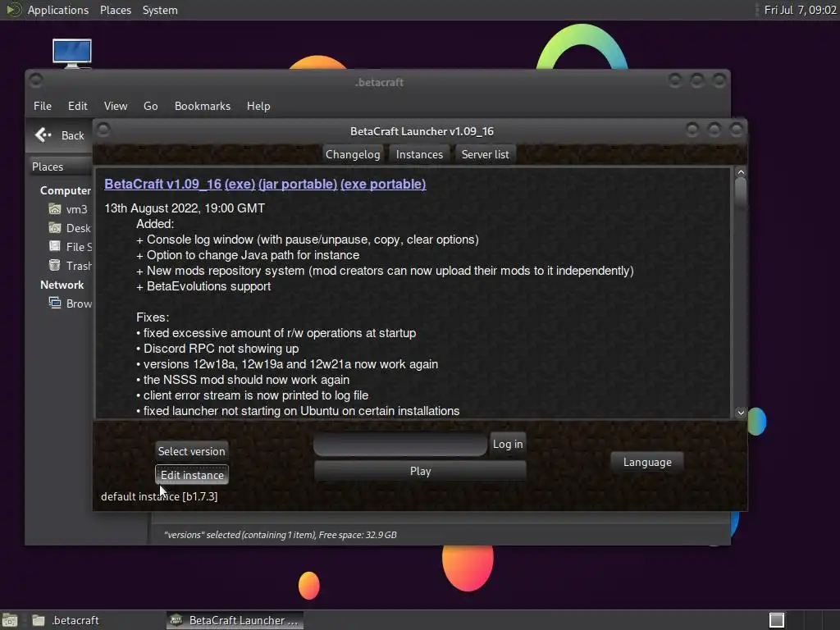
Task: Open Browse Network icon in sidebar
Action: tap(55, 303)
